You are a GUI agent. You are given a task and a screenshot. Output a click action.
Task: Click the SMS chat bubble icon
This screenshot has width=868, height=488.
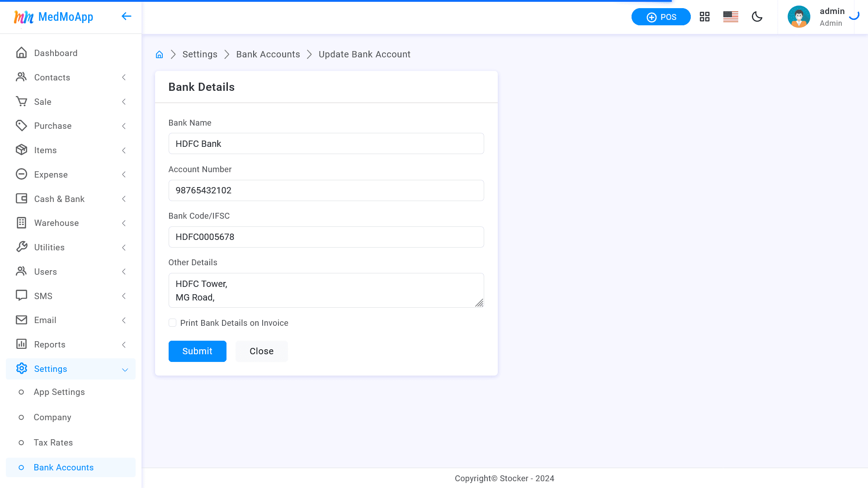pos(21,296)
